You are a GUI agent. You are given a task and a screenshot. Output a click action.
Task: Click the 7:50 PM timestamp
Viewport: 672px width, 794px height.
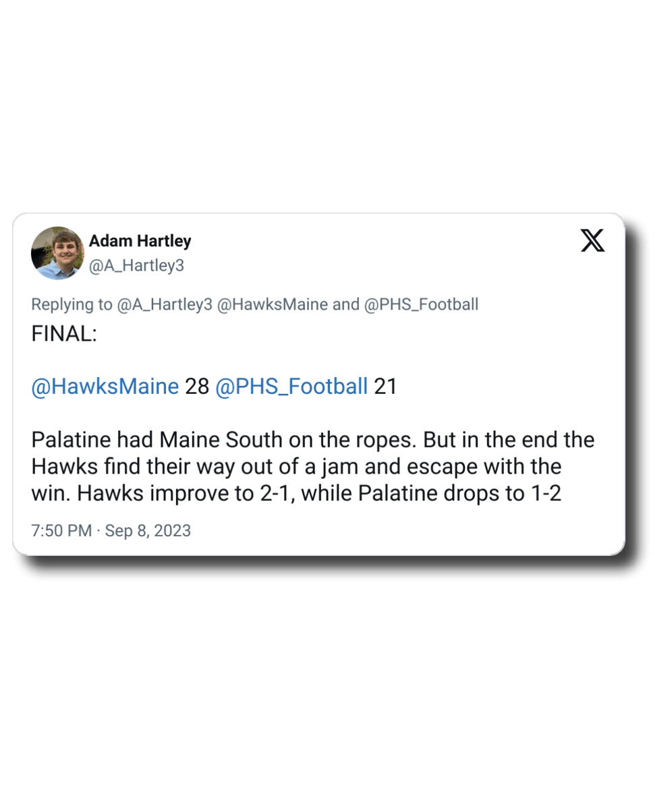click(61, 531)
